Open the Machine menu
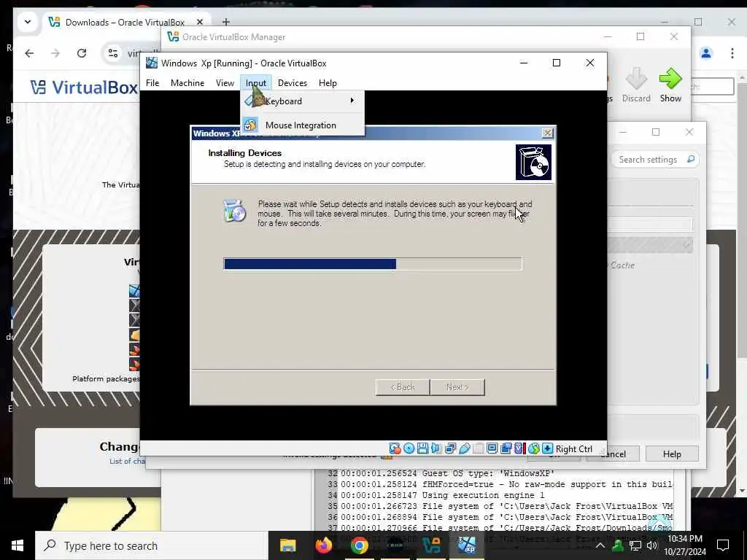This screenshot has height=560, width=747. [x=187, y=83]
